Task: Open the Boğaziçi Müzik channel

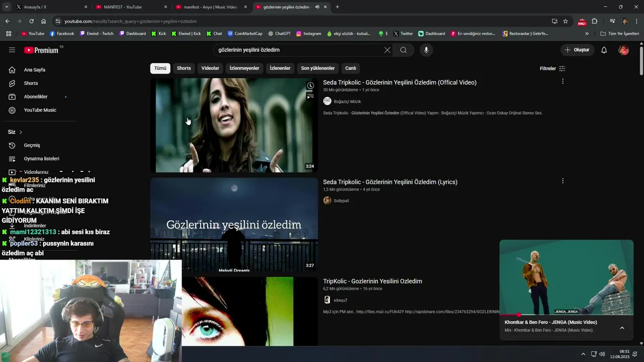Action: (x=347, y=102)
